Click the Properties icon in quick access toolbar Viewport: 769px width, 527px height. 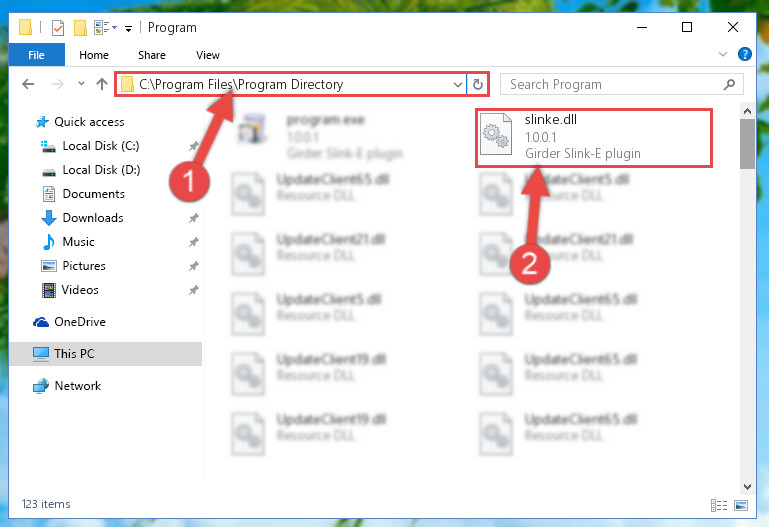58,28
